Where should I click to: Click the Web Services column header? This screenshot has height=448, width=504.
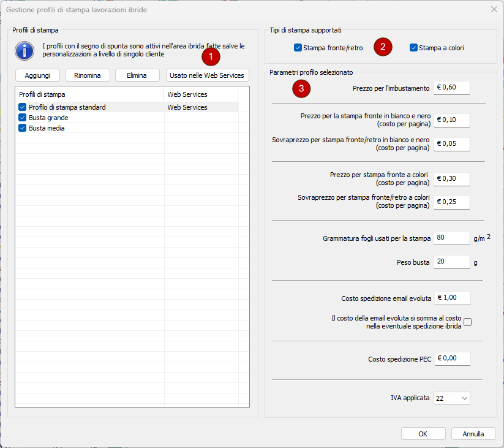coord(201,94)
